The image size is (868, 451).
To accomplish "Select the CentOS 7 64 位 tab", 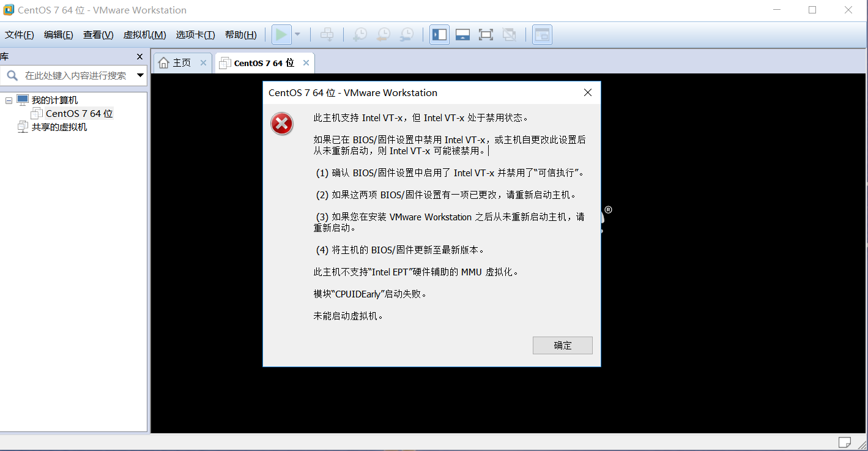I will point(264,63).
